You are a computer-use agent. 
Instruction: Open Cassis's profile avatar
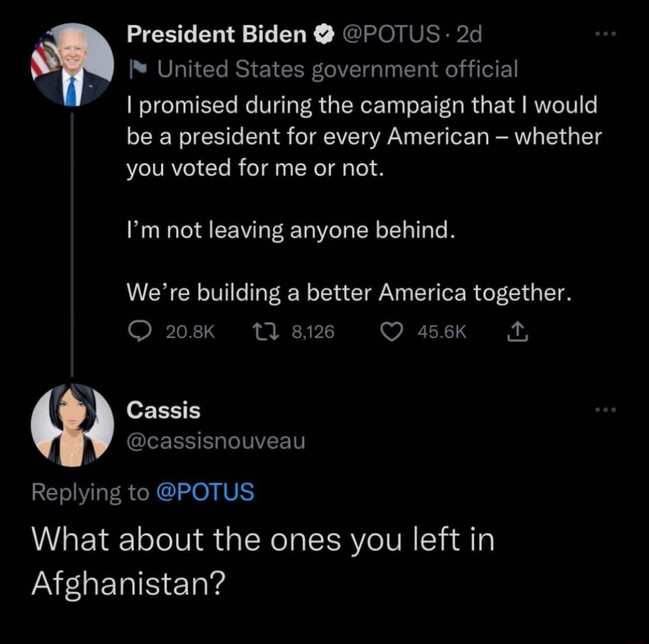pyautogui.click(x=72, y=425)
